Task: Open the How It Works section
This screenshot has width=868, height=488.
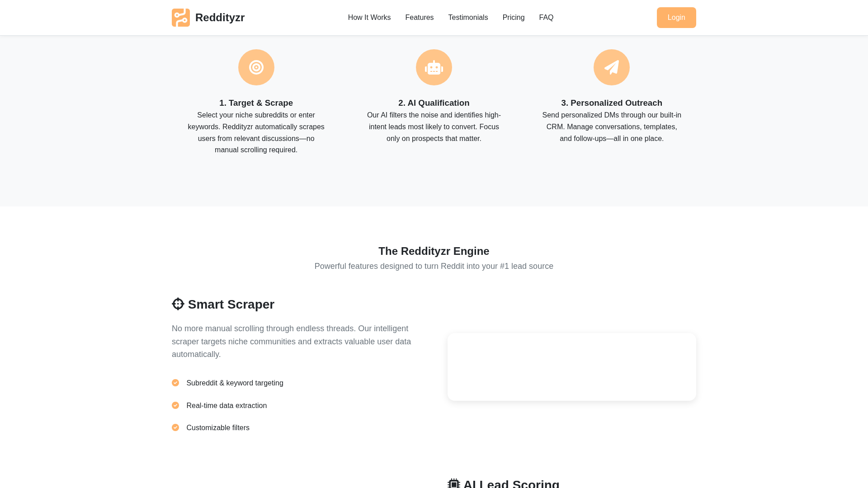Action: (x=369, y=17)
